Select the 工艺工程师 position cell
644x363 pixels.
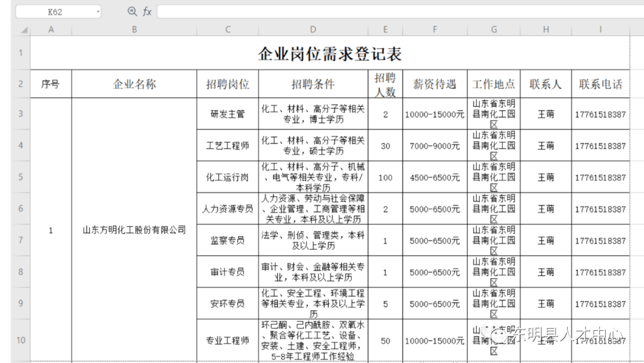pos(227,146)
